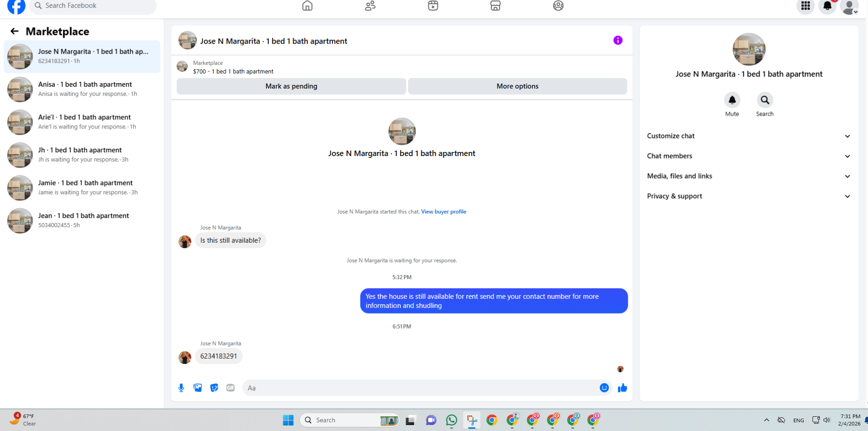Viewport: 868px width, 431px height.
Task: Open the Video (Watch) icon in top navigation
Action: point(433,6)
